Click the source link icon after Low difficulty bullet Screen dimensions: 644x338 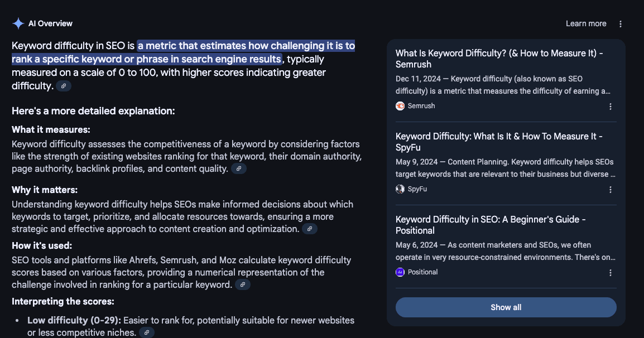pyautogui.click(x=147, y=333)
